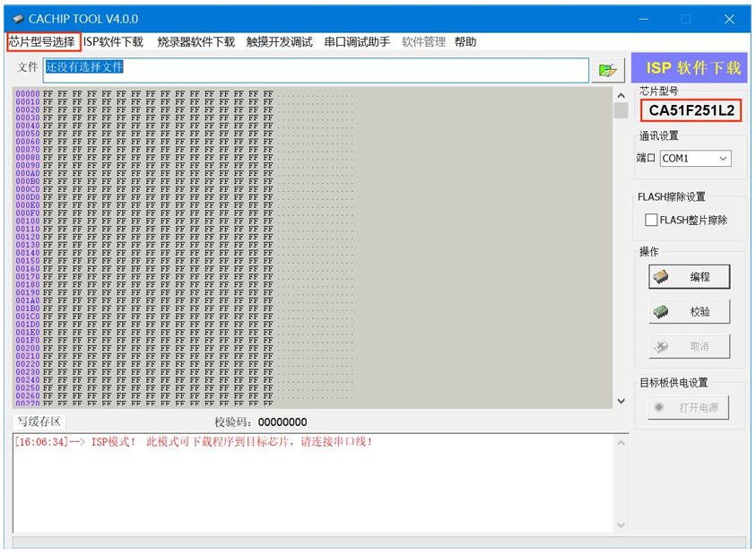Click hex address row 00100
Viewport: 756px width, 556px height.
click(x=28, y=221)
